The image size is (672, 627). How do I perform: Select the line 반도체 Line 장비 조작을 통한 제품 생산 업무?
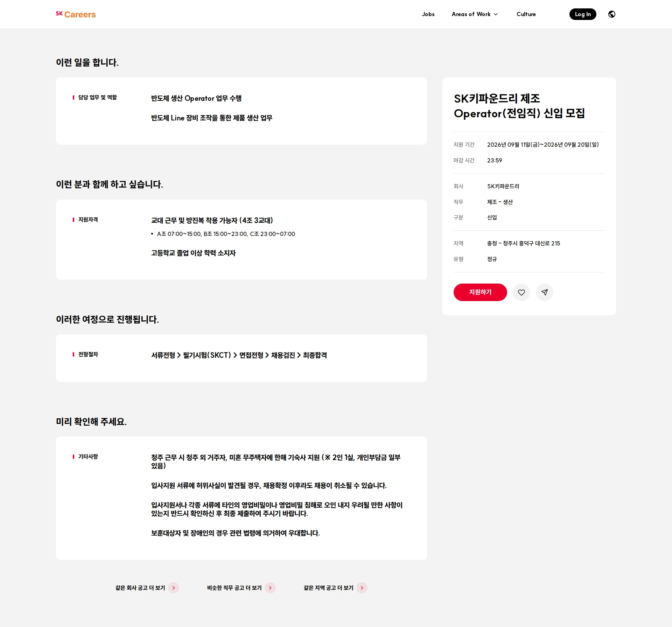tap(212, 118)
